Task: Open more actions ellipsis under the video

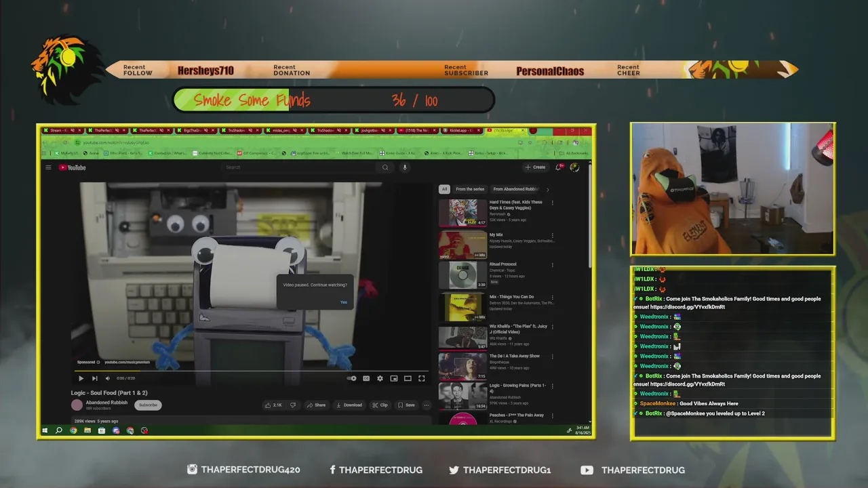Action: pos(426,405)
